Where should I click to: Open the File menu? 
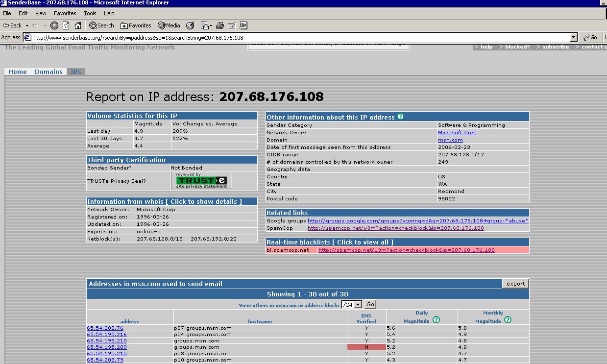click(x=7, y=13)
